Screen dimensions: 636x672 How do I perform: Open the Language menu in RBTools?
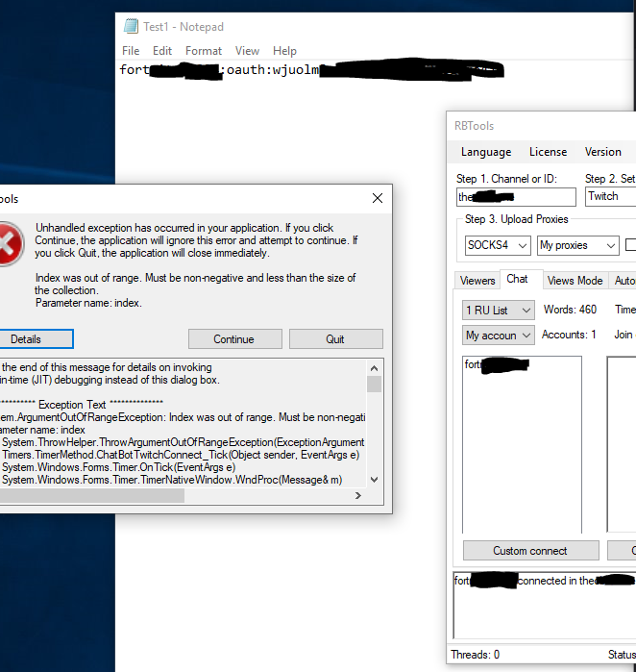click(486, 152)
